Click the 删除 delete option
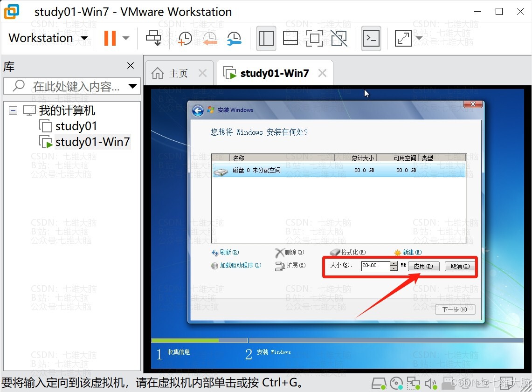Screen dimensions: 532x392 (290, 252)
